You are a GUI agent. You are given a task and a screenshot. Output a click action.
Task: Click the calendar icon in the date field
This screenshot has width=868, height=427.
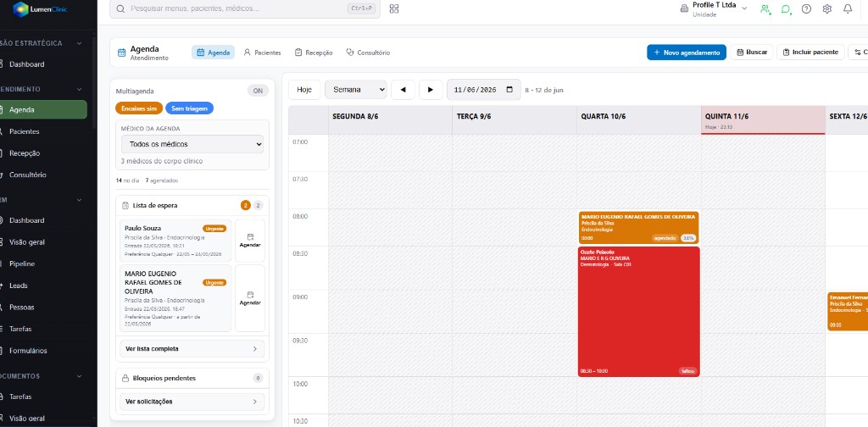509,90
